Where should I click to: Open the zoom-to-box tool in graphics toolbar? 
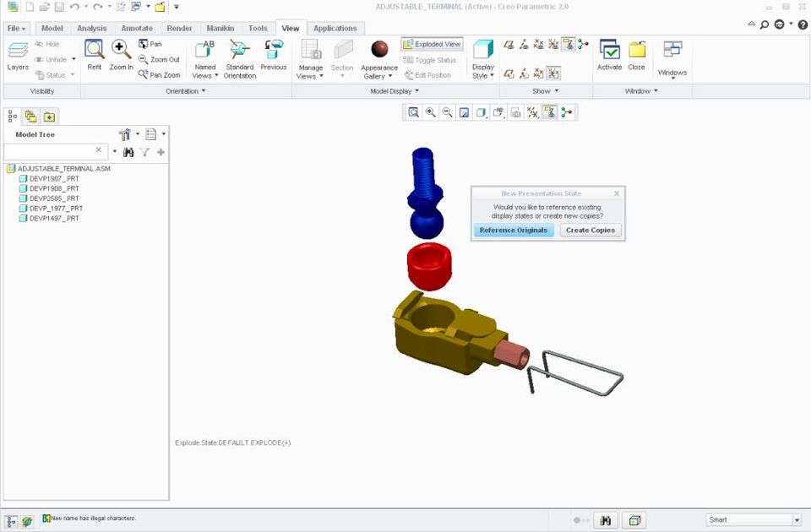click(414, 112)
